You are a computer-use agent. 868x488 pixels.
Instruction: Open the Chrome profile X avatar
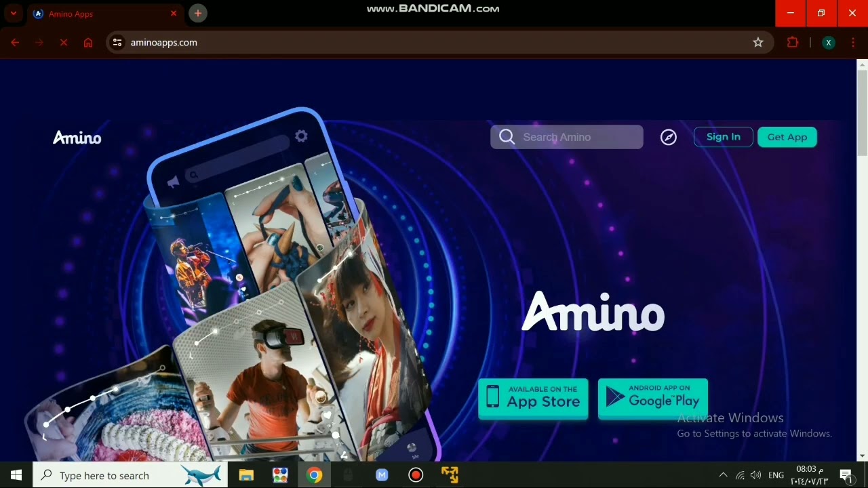(828, 43)
